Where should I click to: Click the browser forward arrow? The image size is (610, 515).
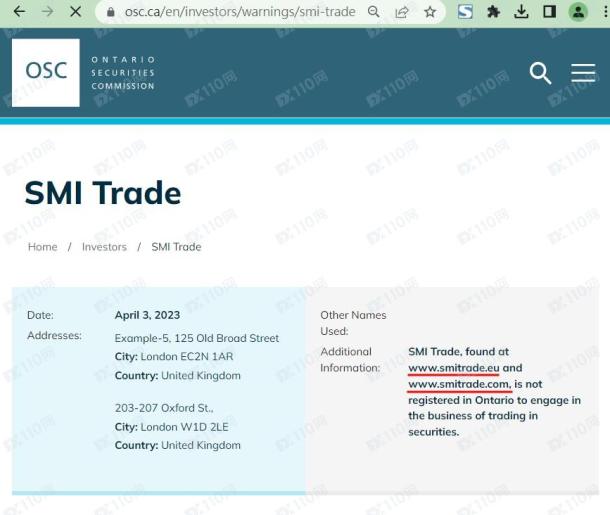[x=47, y=12]
